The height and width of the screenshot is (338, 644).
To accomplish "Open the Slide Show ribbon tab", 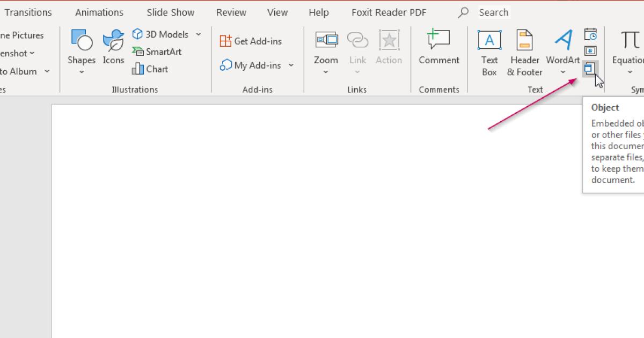I will point(170,12).
